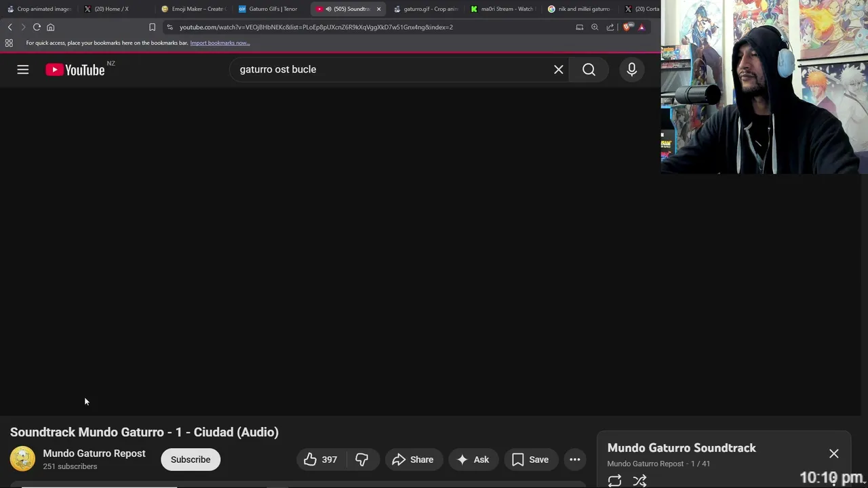
Task: Dislike the video with thumbs down
Action: click(362, 460)
